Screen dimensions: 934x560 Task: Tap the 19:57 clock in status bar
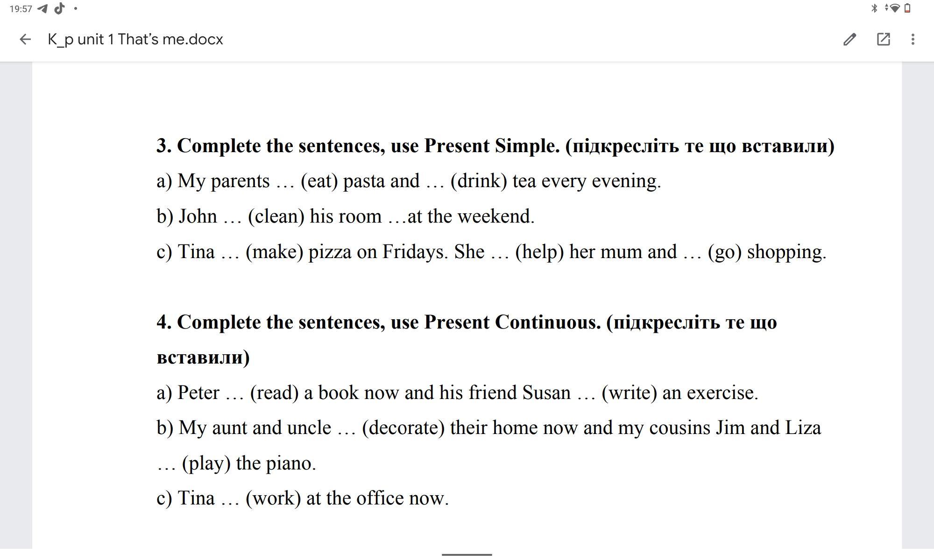coord(21,8)
